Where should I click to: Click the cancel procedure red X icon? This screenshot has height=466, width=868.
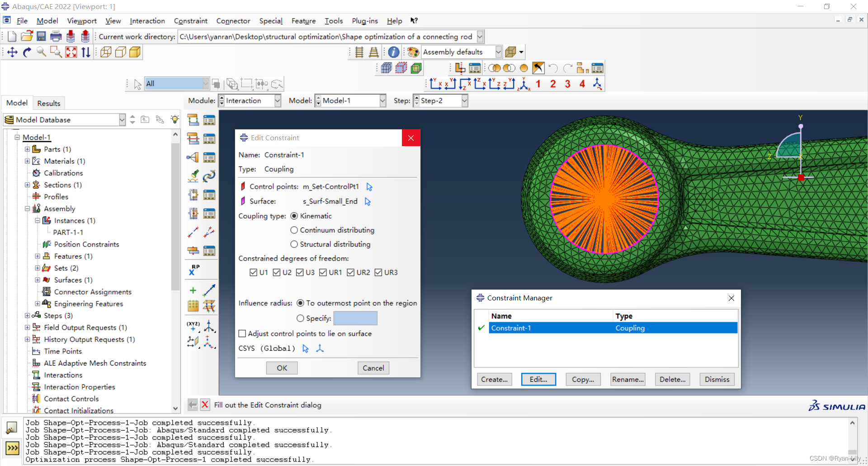205,405
